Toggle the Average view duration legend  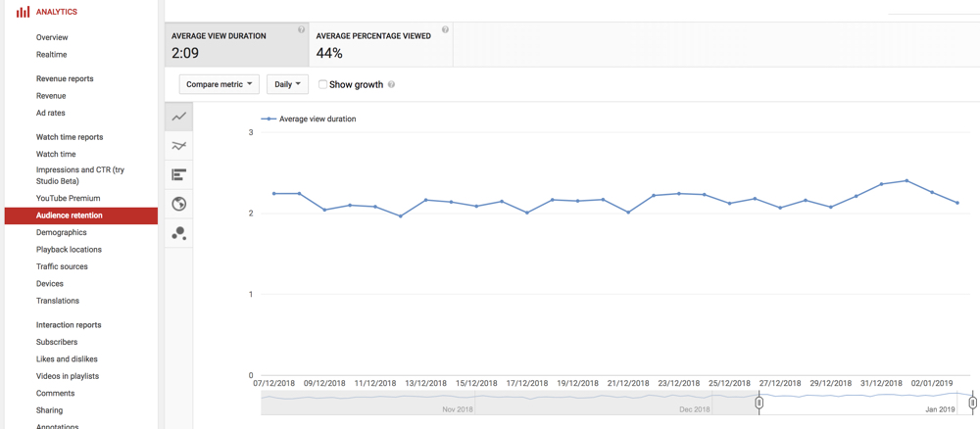coord(308,119)
